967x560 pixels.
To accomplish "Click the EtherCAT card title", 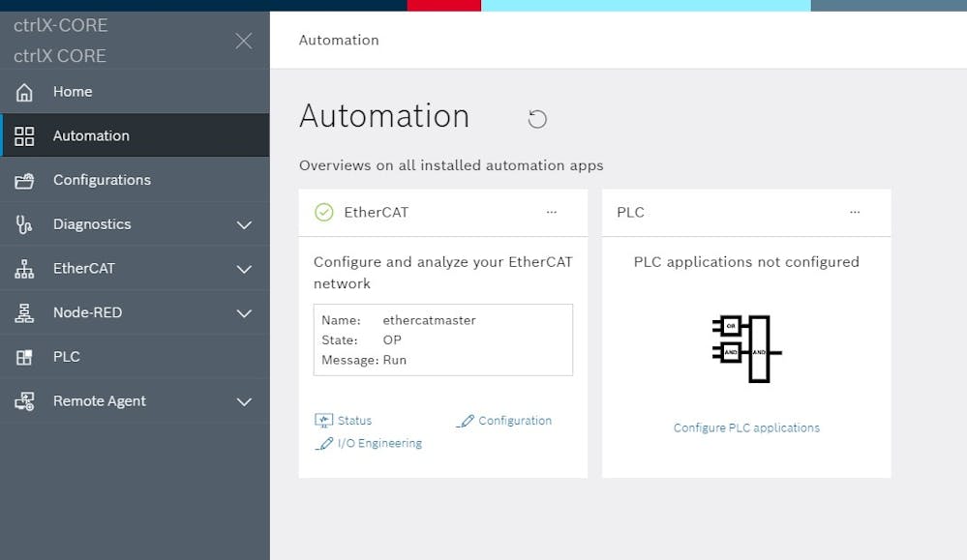I will (x=377, y=212).
